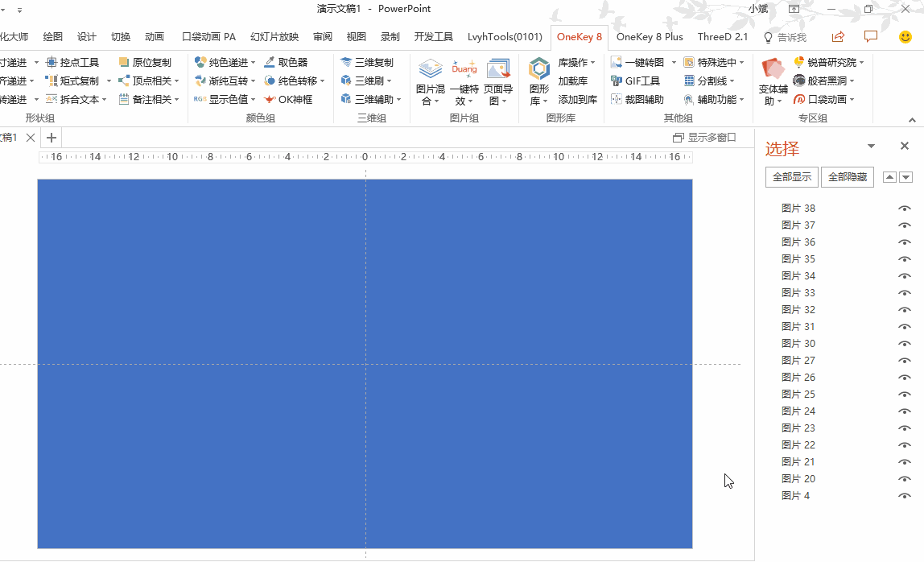Click the 取色器 color picker tool
This screenshot has width=924, height=562.
(x=287, y=62)
